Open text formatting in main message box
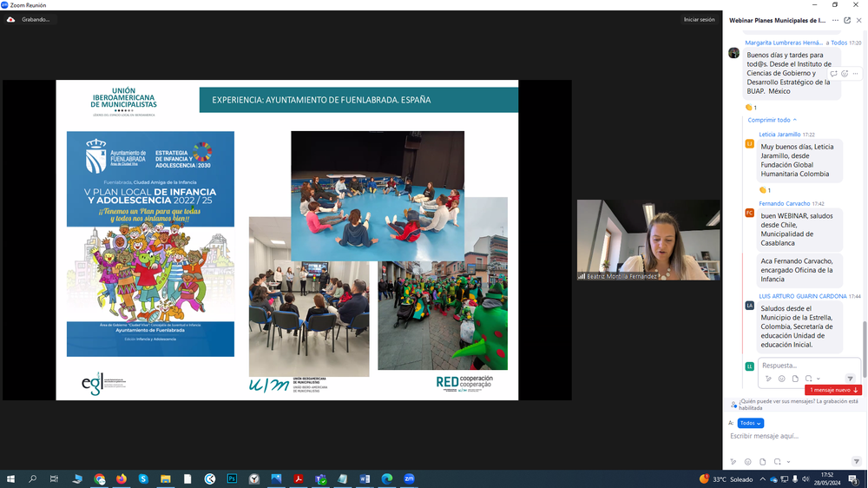 coord(733,462)
